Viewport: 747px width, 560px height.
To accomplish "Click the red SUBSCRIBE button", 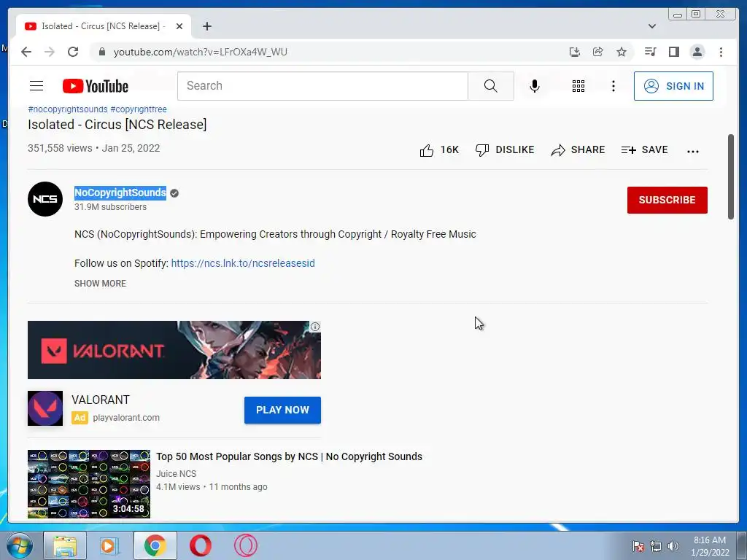I will point(667,200).
